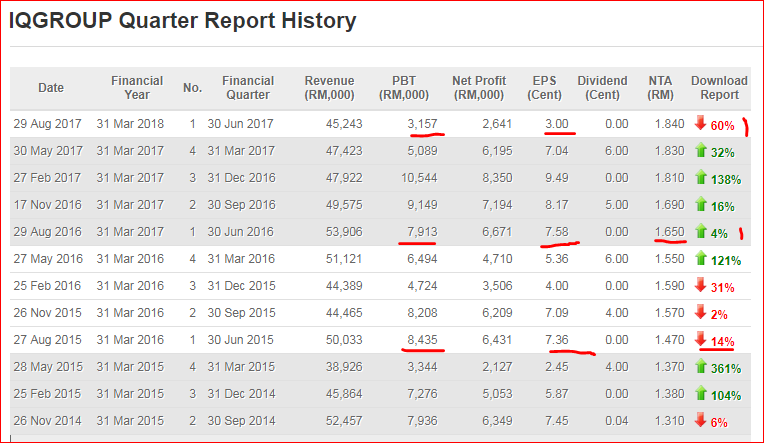Select PBT value 8,208
Screen dimensions: 764x443
point(422,312)
